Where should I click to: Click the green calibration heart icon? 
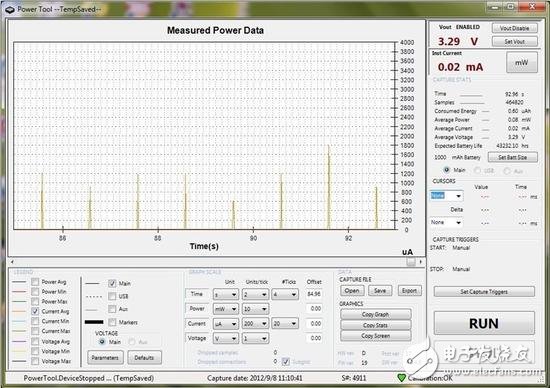tap(401, 378)
